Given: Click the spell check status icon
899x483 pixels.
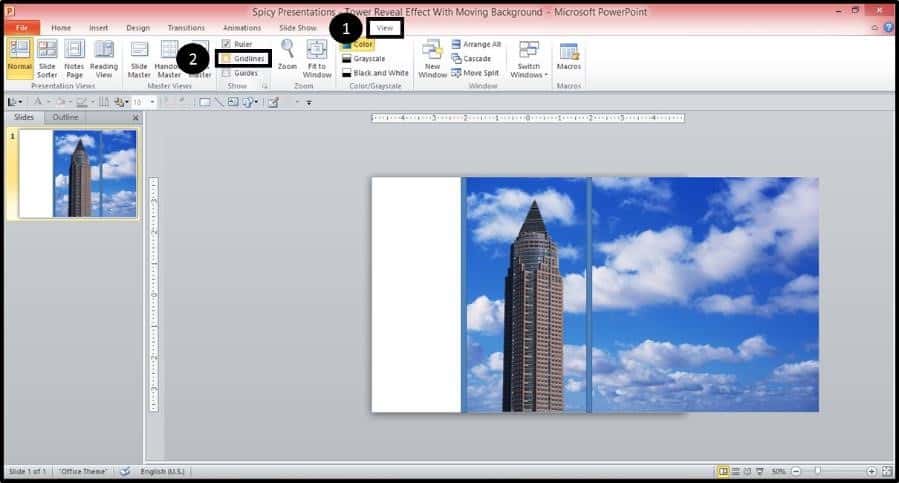Looking at the screenshot, I should [x=125, y=471].
